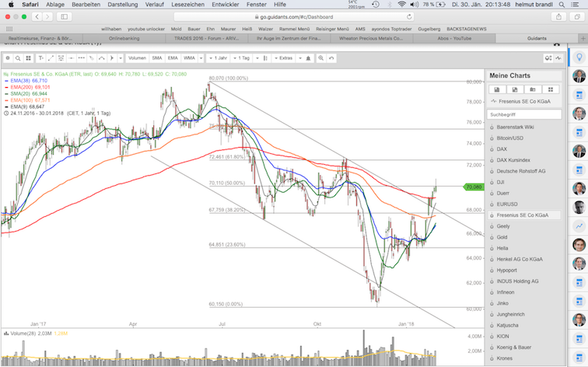Select the text annotation tool

pos(41,58)
